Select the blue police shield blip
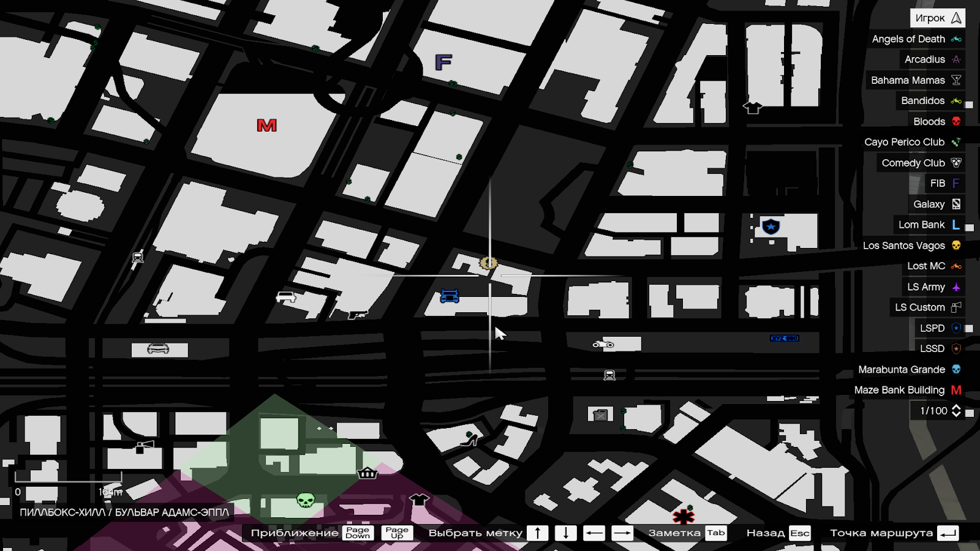This screenshot has height=551, width=980. coord(771,227)
